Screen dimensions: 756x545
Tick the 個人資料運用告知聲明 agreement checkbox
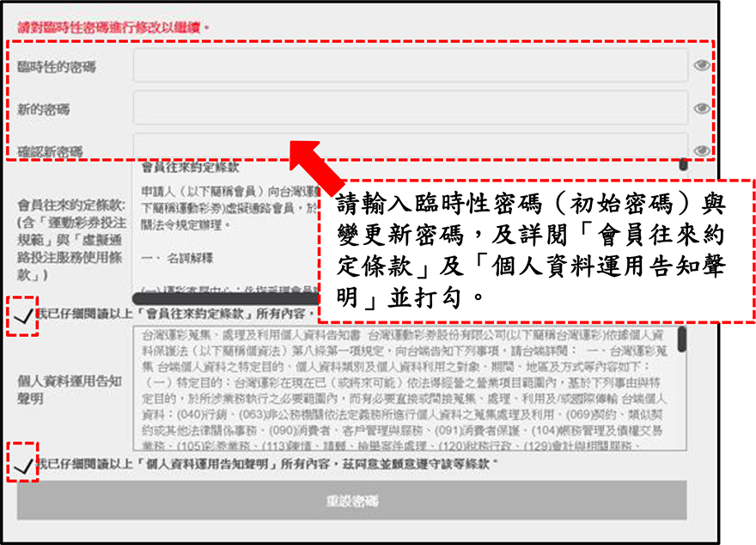coord(24,463)
